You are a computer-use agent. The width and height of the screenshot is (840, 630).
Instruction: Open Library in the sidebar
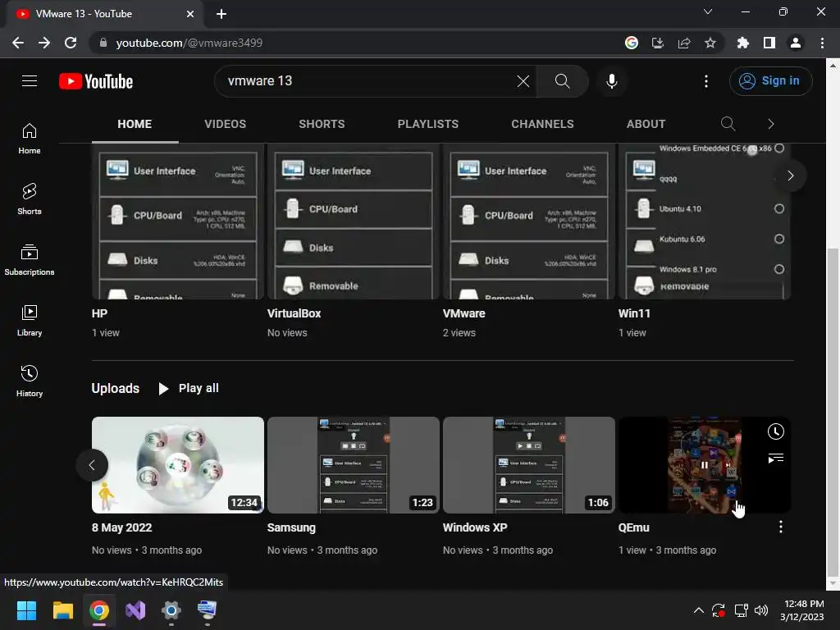pos(30,320)
